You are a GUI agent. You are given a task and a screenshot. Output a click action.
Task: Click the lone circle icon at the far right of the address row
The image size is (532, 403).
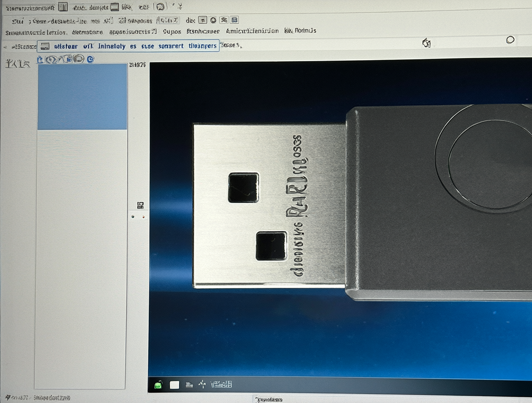[x=510, y=40]
